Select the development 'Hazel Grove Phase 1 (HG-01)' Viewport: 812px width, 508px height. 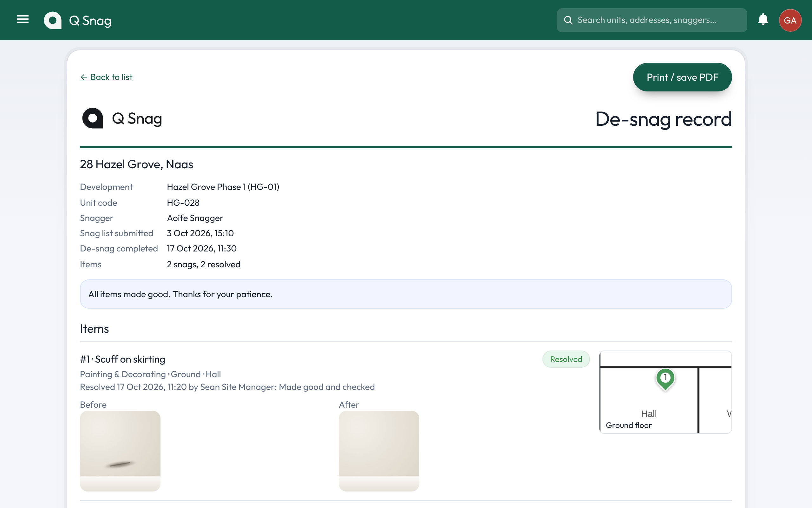point(223,187)
